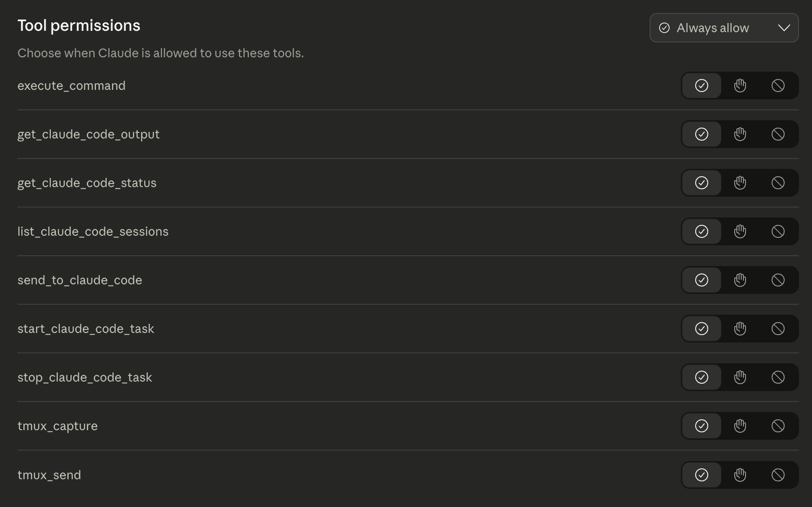Image resolution: width=812 pixels, height=507 pixels.
Task: Block the execute_command tool
Action: click(778, 86)
